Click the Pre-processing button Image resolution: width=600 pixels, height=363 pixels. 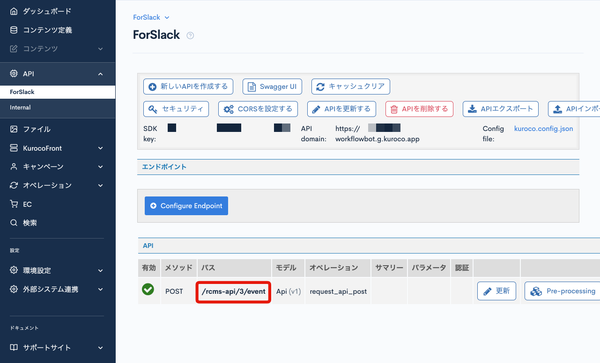tap(562, 291)
